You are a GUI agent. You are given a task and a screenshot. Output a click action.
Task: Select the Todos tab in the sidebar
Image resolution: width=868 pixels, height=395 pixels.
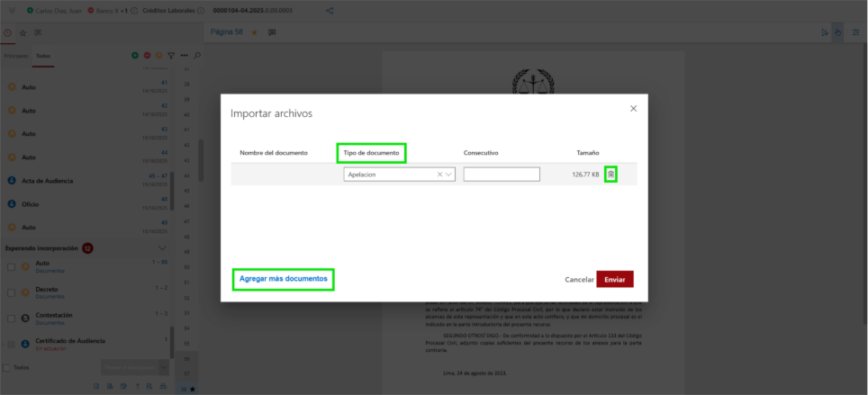[x=42, y=56]
